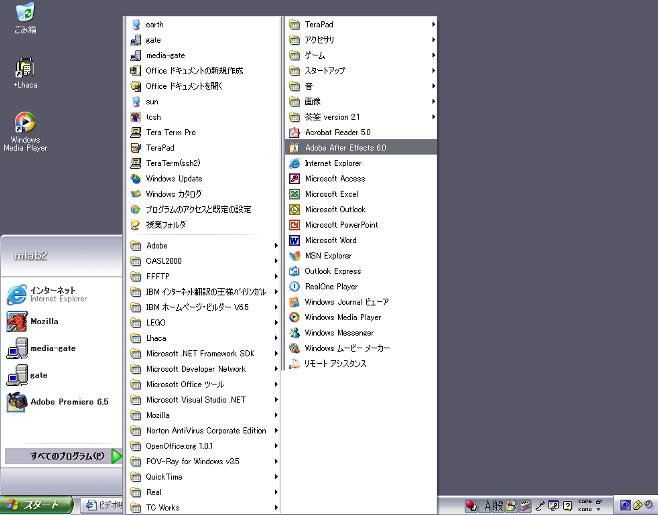The width and height of the screenshot is (658, 515).
Task: Click the All Programs (すべてのプログラム) button
Action: tap(63, 456)
